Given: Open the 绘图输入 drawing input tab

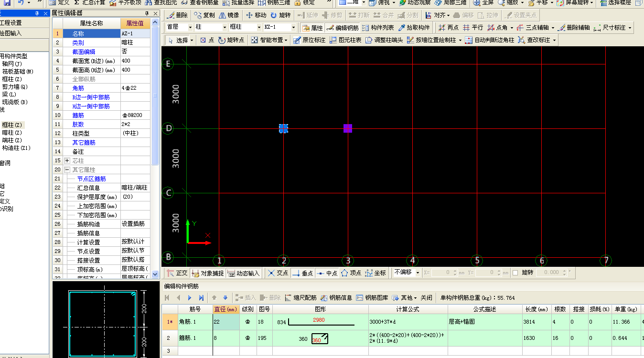Looking at the screenshot, I should [25, 33].
